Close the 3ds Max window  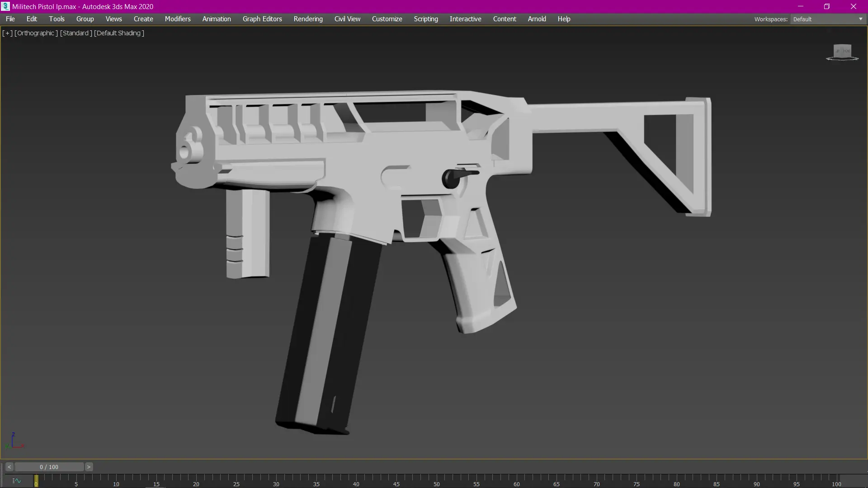point(854,6)
